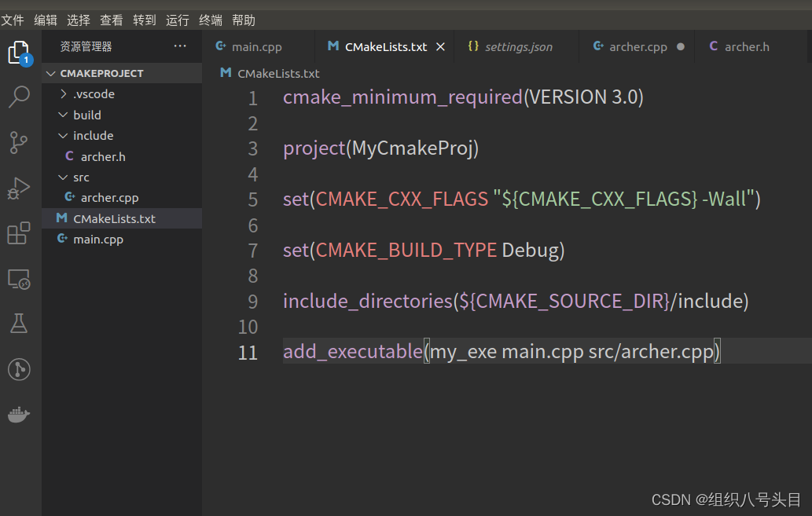Open the 编辑 menu
The width and height of the screenshot is (812, 516).
[x=46, y=20]
